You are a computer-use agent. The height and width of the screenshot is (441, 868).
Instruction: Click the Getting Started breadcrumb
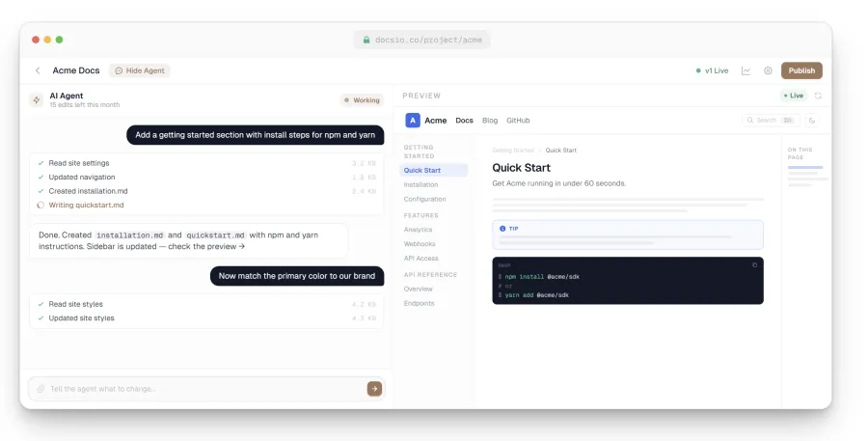tap(513, 151)
